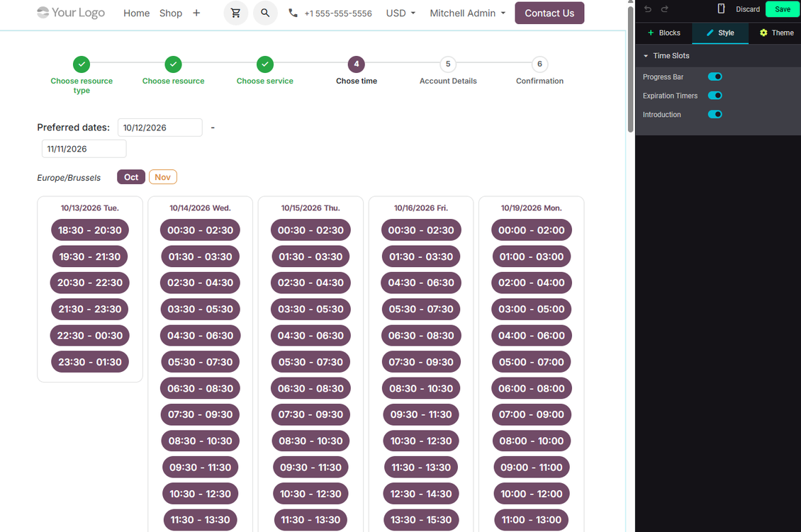Turn off Expiration Timers toggle
Image resolution: width=801 pixels, height=532 pixels.
tap(715, 96)
